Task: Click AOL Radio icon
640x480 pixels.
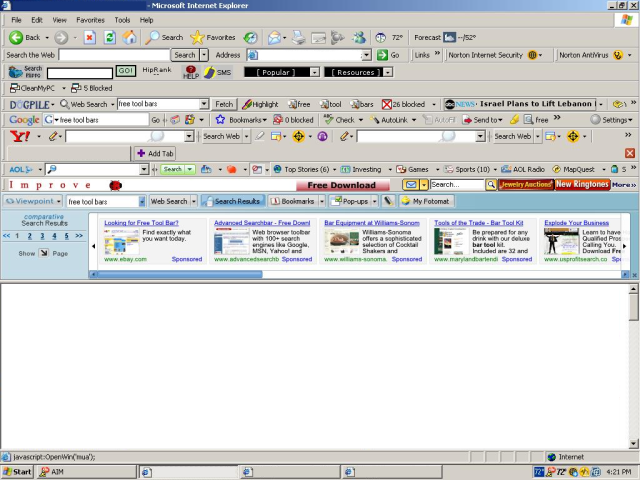Action: tap(506, 169)
